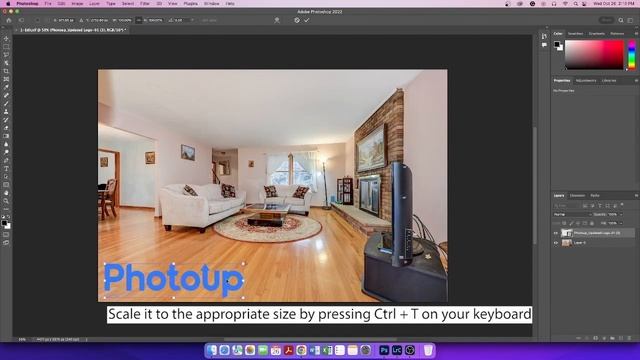Select the Frame tool
Viewport: 640px width, 360px height.
[x=6, y=79]
